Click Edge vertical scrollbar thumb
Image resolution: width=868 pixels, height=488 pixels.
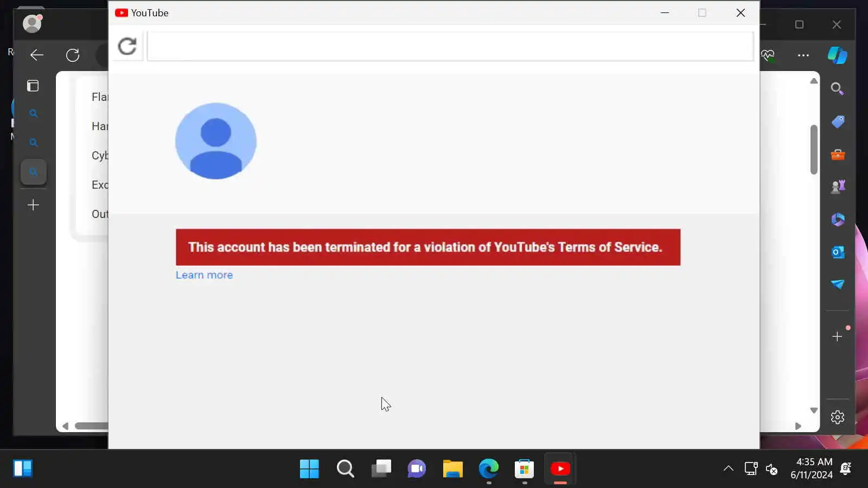(x=814, y=150)
